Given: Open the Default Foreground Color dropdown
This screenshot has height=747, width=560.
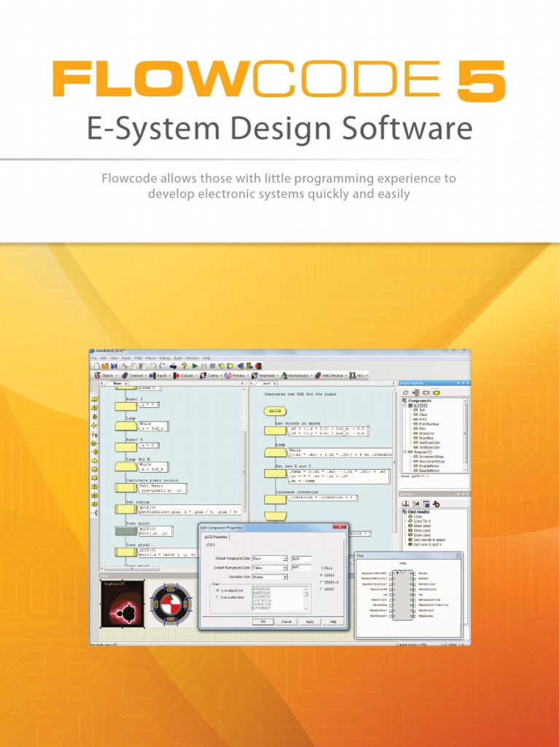Looking at the screenshot, I should pyautogui.click(x=270, y=558).
